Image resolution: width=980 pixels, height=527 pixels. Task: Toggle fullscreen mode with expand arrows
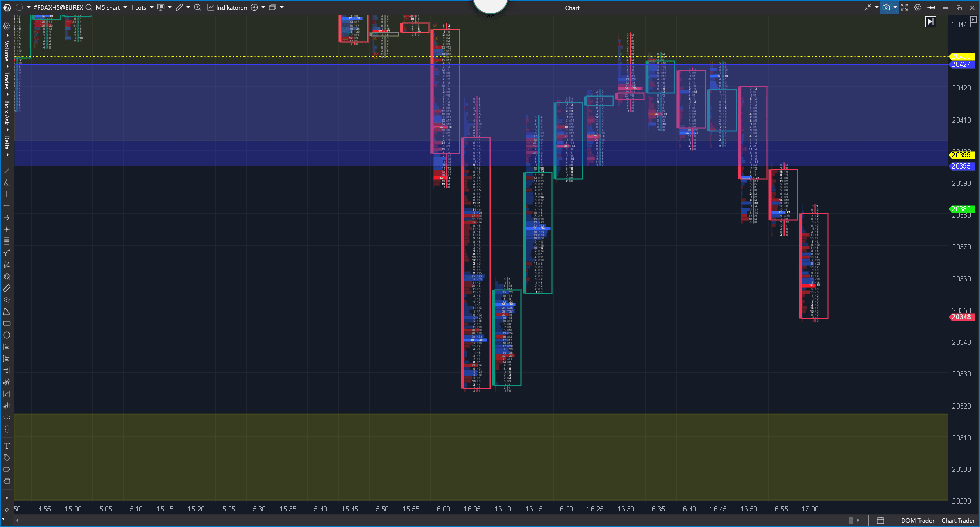[904, 7]
